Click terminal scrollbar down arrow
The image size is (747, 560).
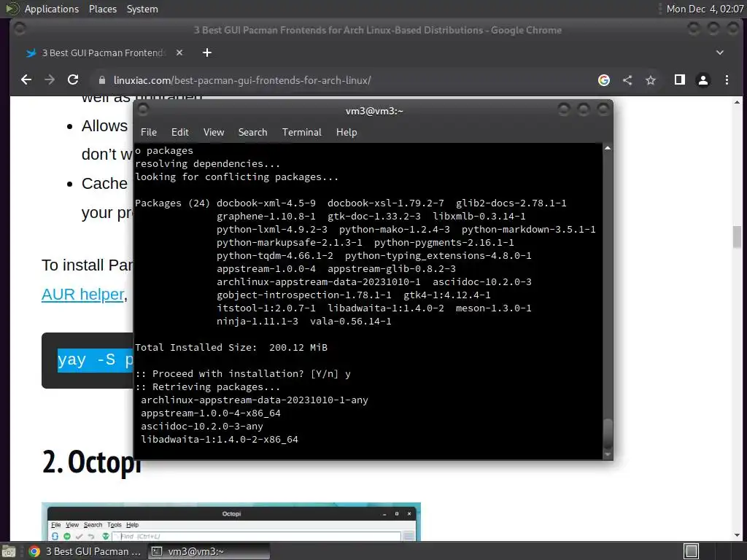click(608, 455)
